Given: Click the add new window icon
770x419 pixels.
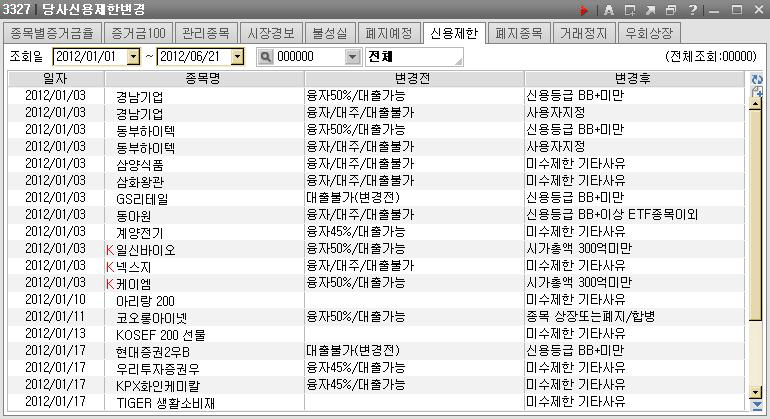Looking at the screenshot, I should point(630,10).
